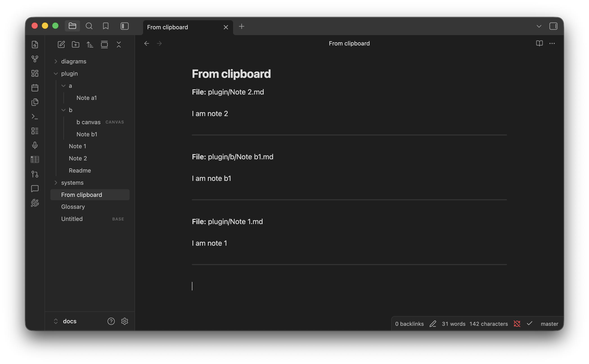Image resolution: width=589 pixels, height=364 pixels.
Task: Change sort order in file explorer
Action: tap(90, 45)
